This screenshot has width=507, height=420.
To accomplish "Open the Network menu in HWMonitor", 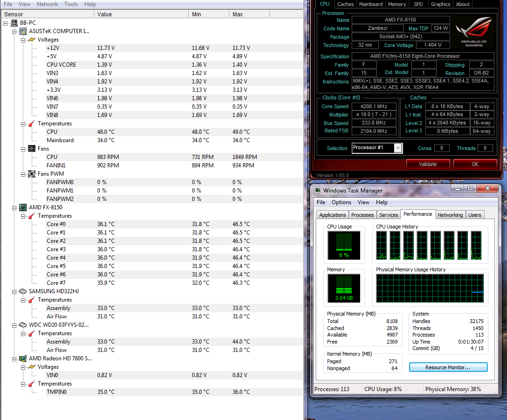I will pos(47,4).
